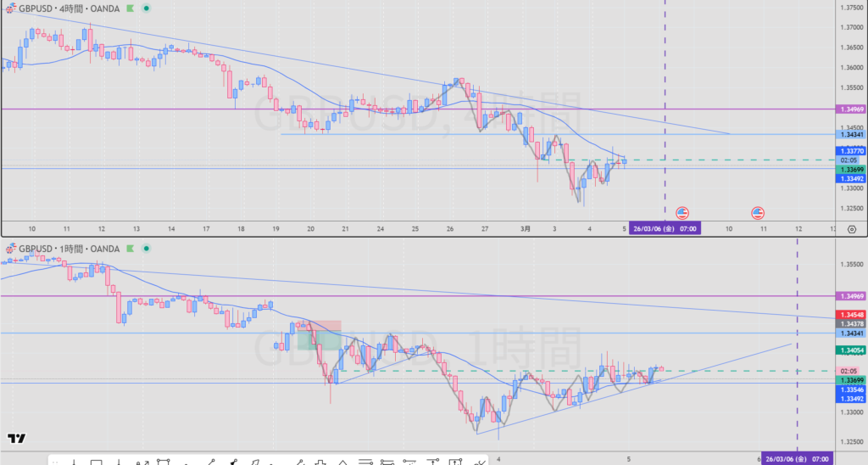Click the green 1.33699 price label on top chart

tap(851, 170)
